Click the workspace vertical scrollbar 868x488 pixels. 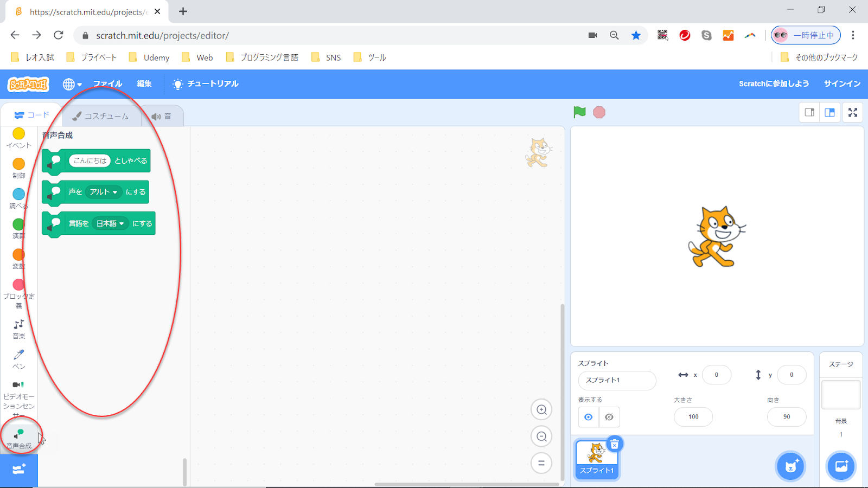point(562,391)
